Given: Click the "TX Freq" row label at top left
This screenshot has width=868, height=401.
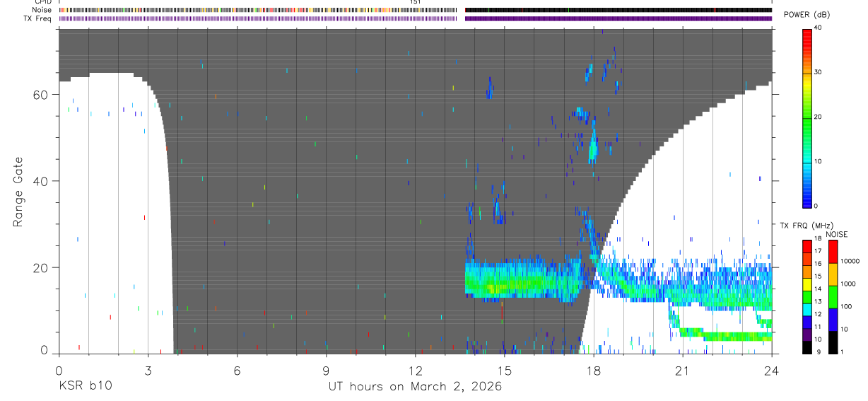Looking at the screenshot, I should click(x=39, y=18).
